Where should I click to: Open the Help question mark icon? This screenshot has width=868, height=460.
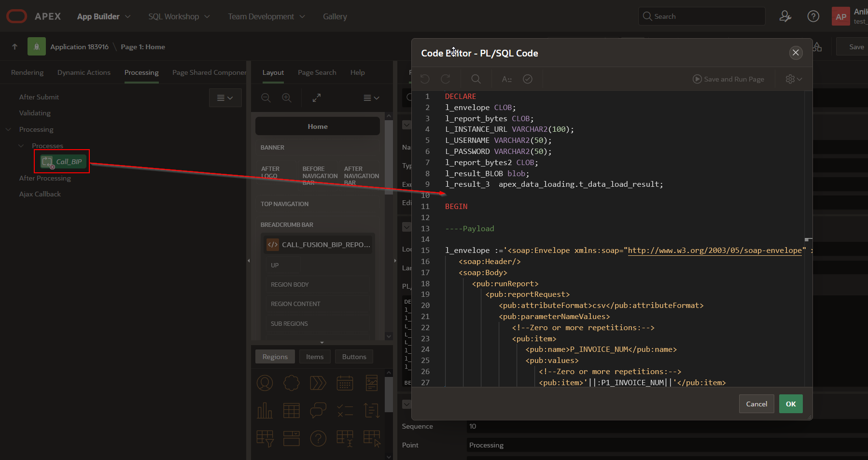pyautogui.click(x=813, y=16)
